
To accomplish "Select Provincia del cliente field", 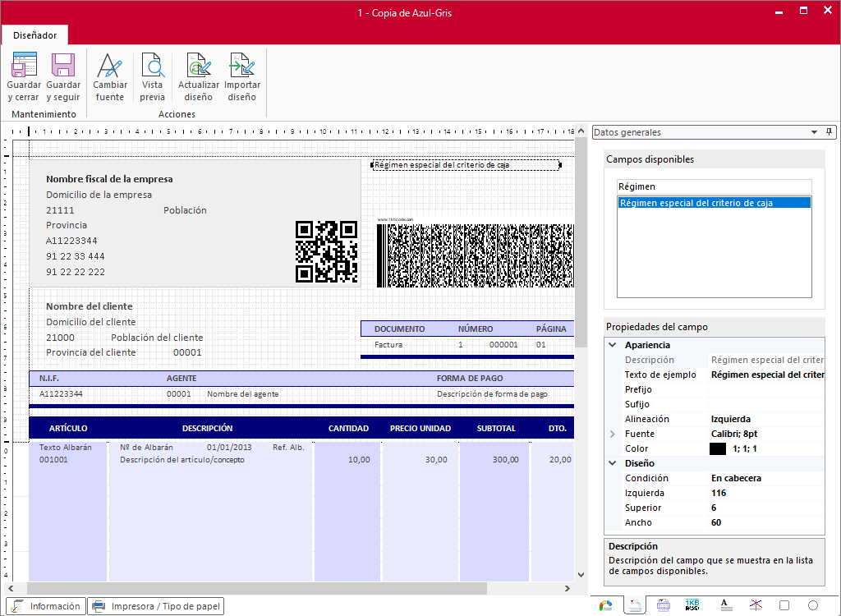I will tap(90, 352).
